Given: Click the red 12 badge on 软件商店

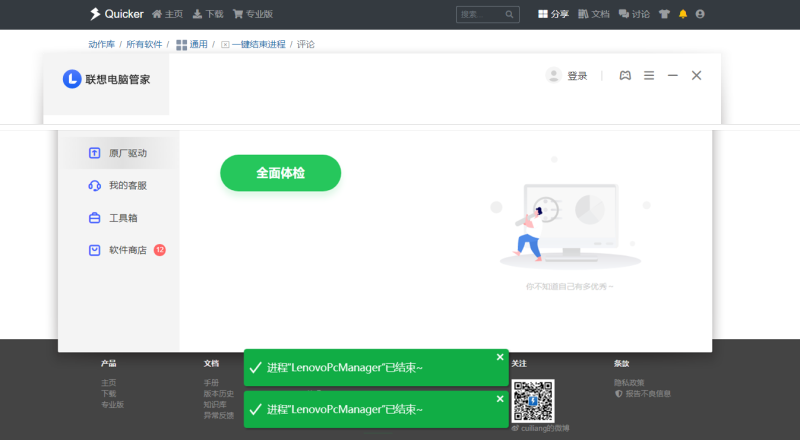Looking at the screenshot, I should tap(160, 250).
